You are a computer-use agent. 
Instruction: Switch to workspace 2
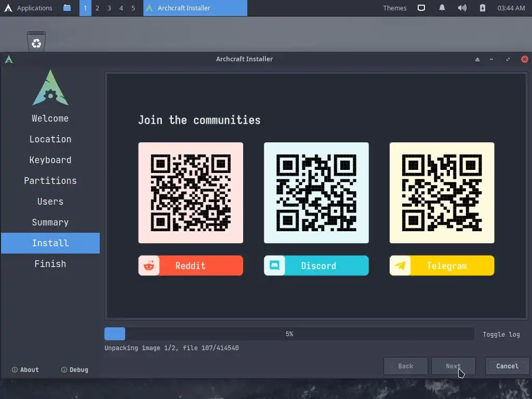(97, 8)
